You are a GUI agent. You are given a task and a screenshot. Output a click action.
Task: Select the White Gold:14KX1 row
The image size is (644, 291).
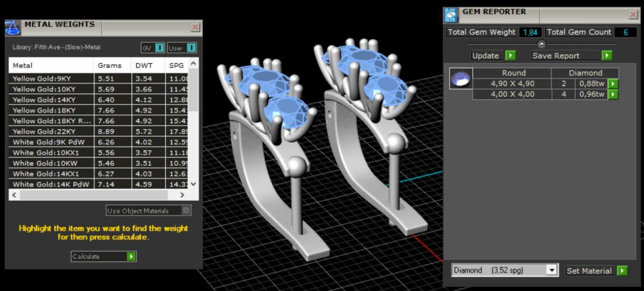[99, 174]
